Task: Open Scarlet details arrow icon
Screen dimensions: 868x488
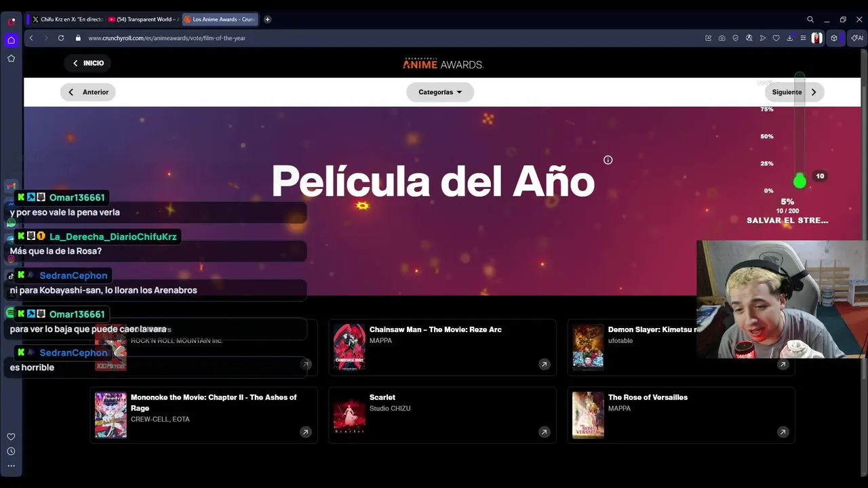Action: 544,432
